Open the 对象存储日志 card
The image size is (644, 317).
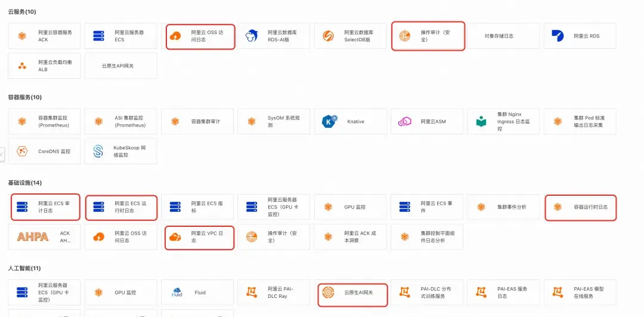[503, 36]
